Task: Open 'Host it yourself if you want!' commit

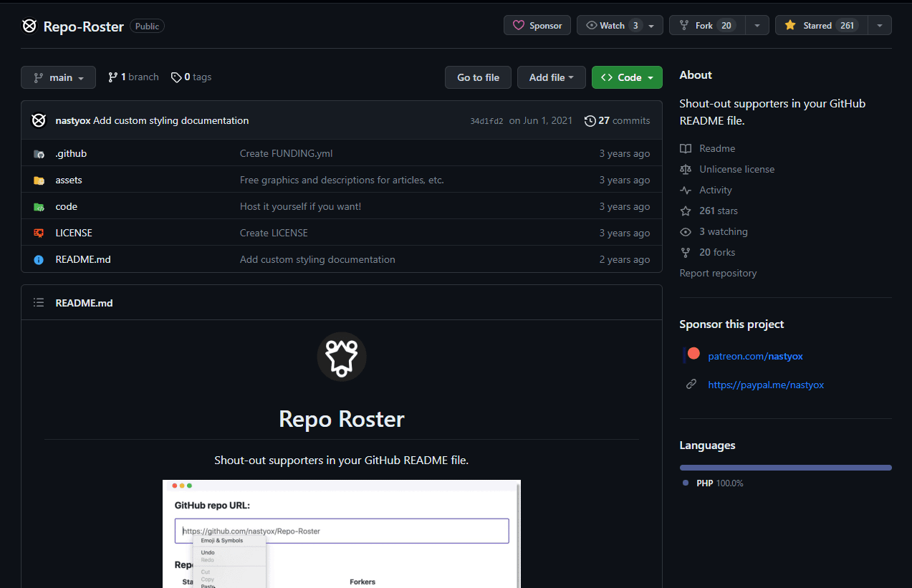Action: [x=300, y=206]
